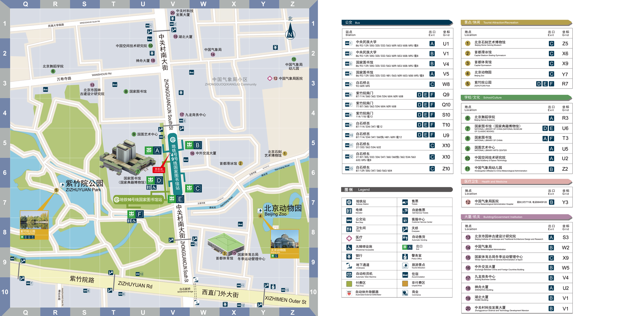Click the Overpass icon in the legend
This screenshot has width=644, height=316.
(x=405, y=229)
